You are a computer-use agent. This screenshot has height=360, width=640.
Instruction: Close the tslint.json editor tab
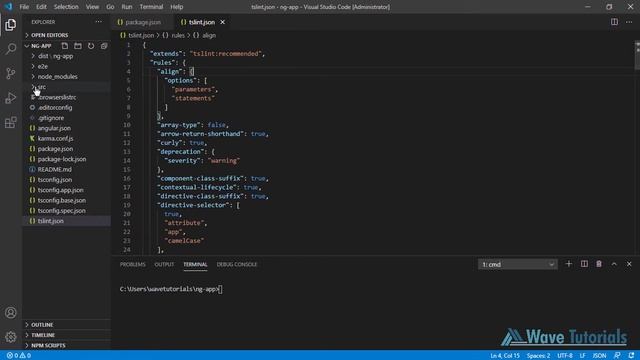222,22
